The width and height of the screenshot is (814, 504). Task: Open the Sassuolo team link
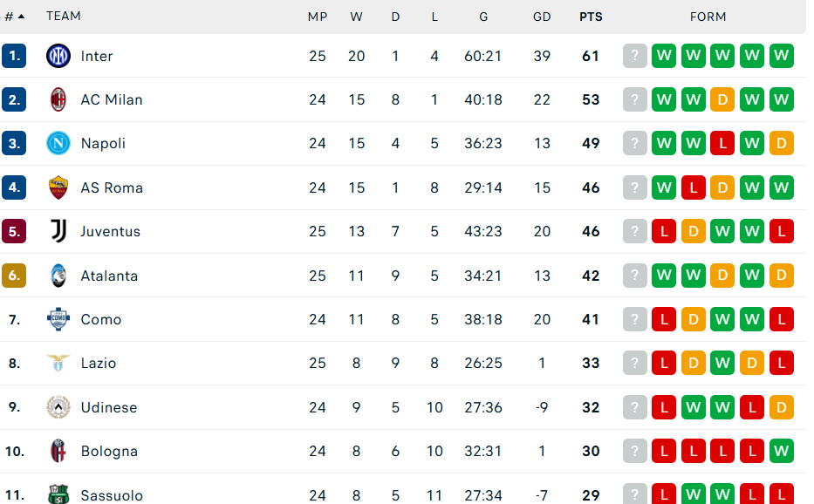[112, 495]
